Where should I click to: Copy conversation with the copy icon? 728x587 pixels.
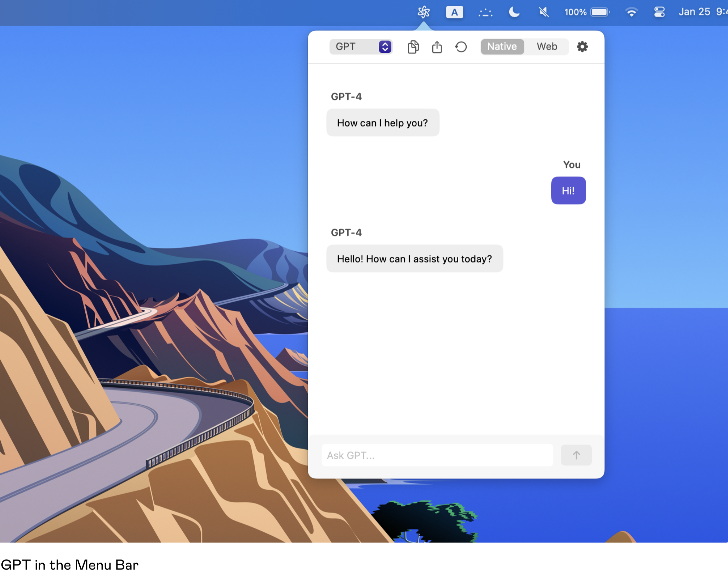pos(413,47)
